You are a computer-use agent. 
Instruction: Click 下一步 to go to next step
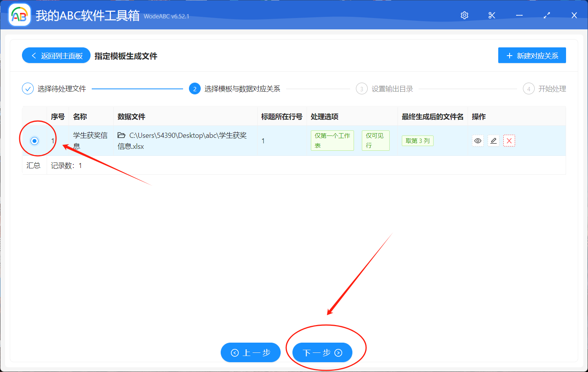pos(322,352)
